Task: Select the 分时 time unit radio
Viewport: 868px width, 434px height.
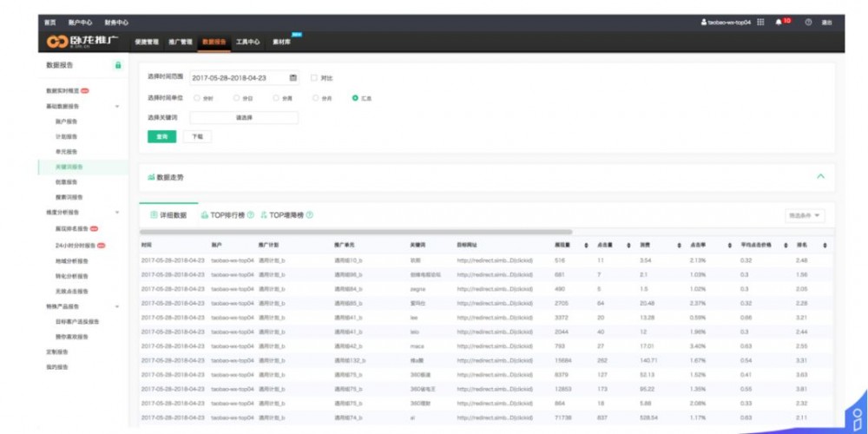Action: [x=196, y=98]
